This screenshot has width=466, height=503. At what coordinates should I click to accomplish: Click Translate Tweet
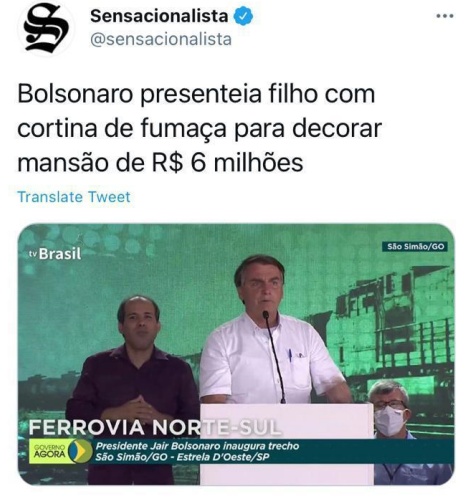coord(74,197)
